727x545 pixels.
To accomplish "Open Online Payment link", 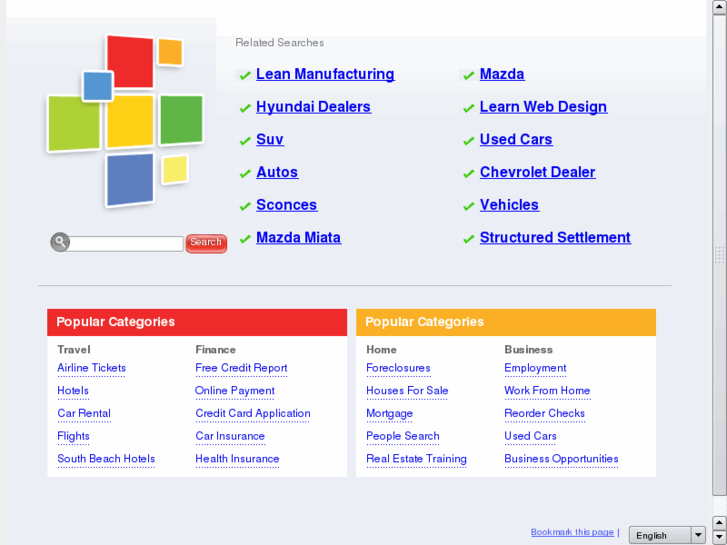I will [x=235, y=391].
